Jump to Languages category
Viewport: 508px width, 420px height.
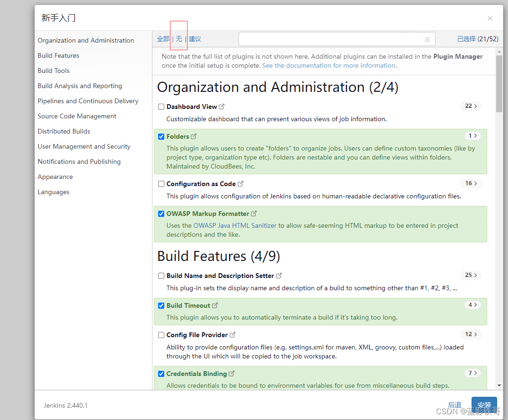[53, 192]
